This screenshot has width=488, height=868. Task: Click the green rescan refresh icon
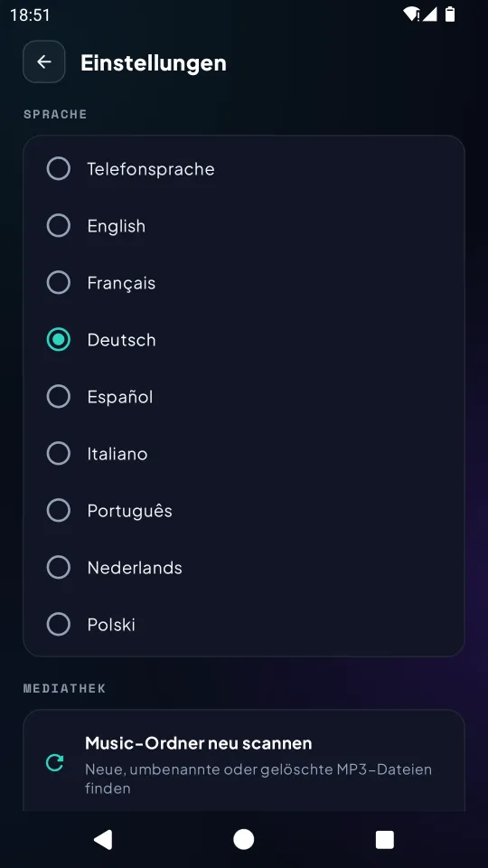(x=54, y=763)
